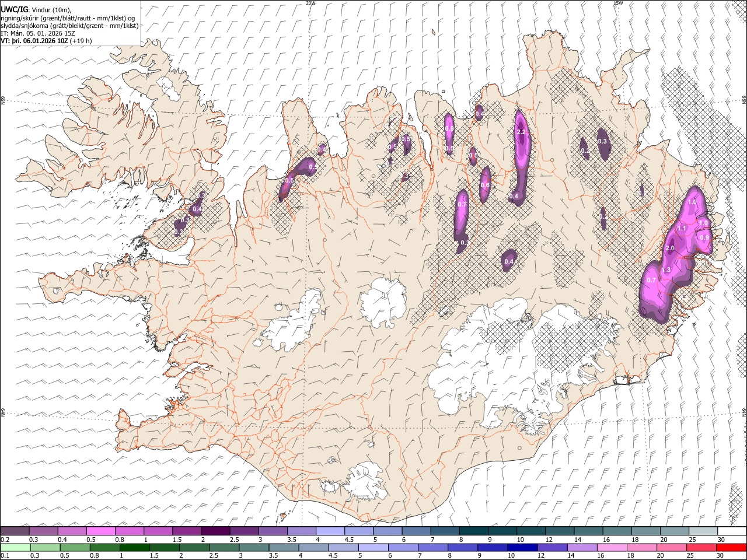Pick the upper scale swatch starting at 4
The height and width of the screenshot is (560, 747).
point(330,531)
